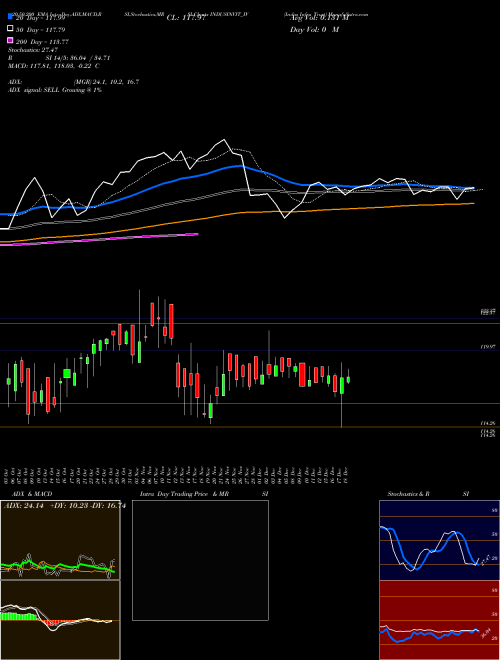Screen dimensions: 500x660
Task: Open the blue Stochastics chart panel
Action: (x=439, y=540)
